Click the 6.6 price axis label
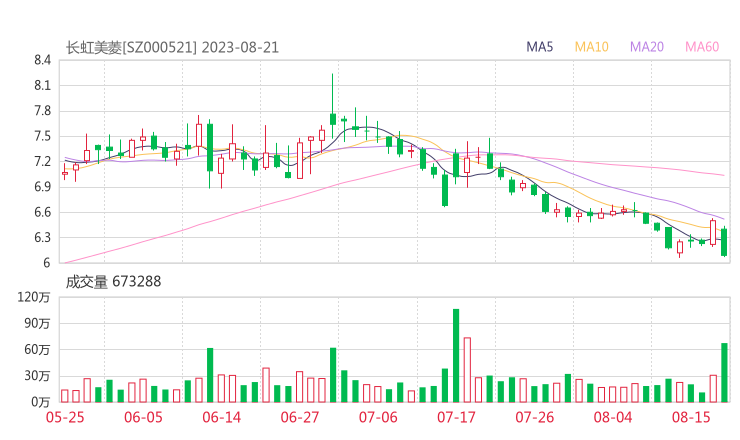 click(42, 212)
